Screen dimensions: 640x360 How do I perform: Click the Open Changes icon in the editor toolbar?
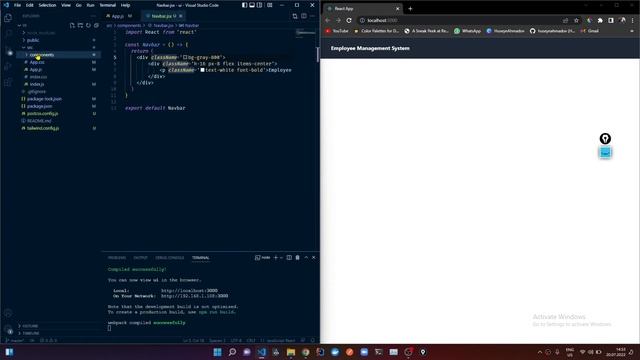(x=295, y=16)
